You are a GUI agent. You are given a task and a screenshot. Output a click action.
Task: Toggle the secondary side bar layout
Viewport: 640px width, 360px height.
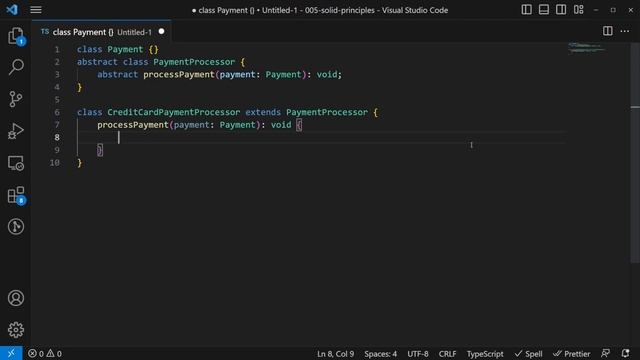[x=561, y=10]
